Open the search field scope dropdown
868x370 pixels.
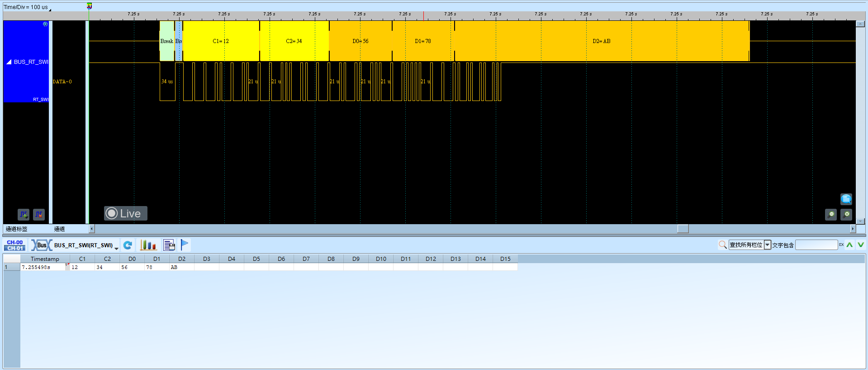(768, 245)
